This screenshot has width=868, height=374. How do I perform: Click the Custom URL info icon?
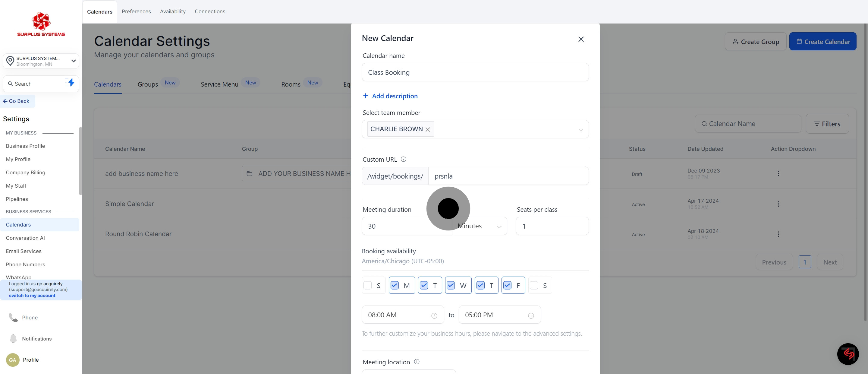tap(403, 159)
